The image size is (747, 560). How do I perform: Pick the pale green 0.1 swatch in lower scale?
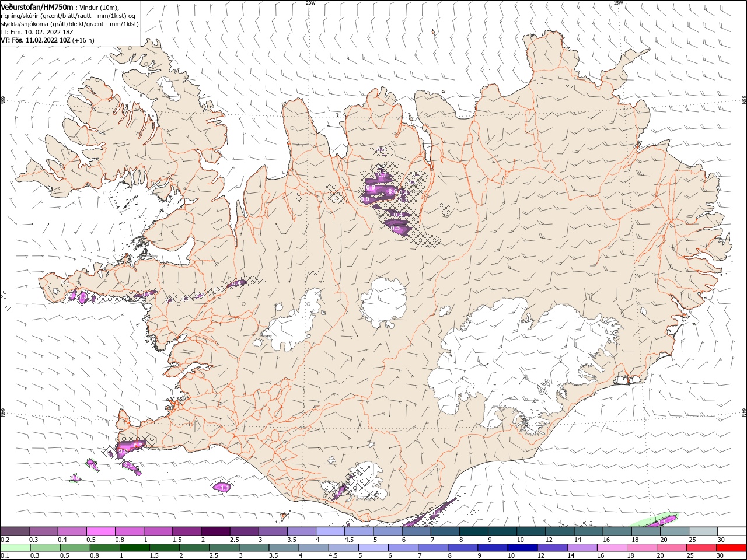(x=15, y=548)
